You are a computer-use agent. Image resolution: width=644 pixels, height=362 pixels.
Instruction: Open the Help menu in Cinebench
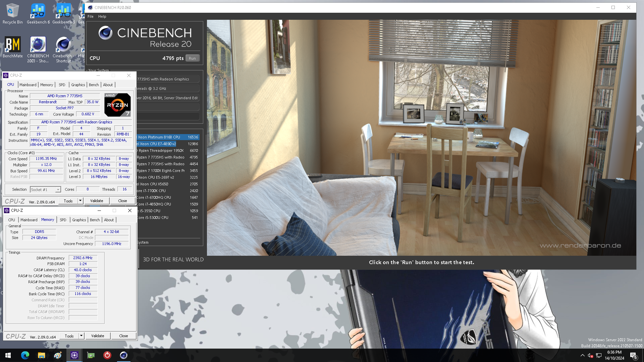pyautogui.click(x=102, y=16)
